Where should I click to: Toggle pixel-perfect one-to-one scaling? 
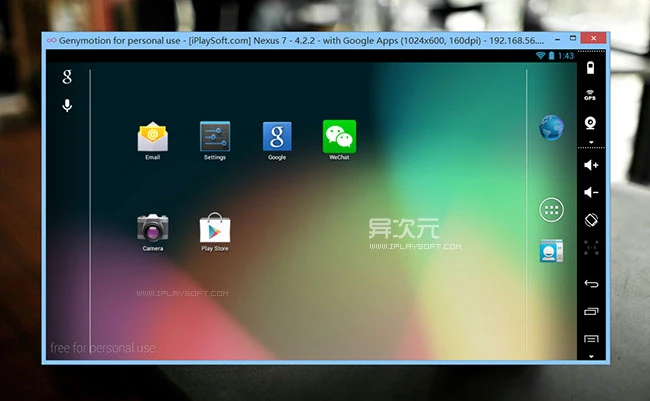coord(591,248)
